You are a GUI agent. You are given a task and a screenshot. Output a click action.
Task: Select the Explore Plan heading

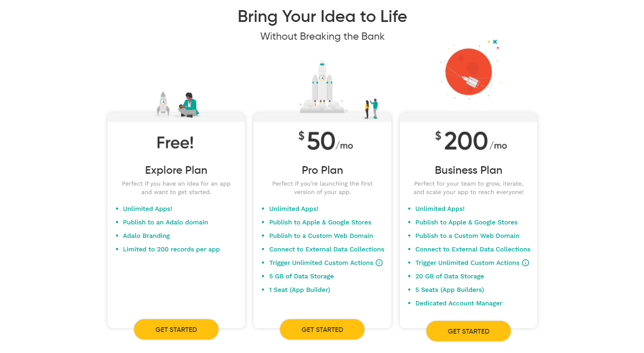(176, 170)
